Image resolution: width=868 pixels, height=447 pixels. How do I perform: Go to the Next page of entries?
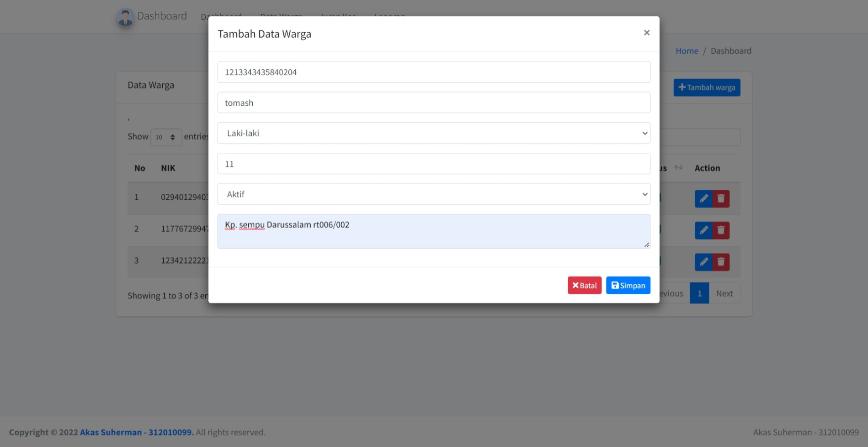[724, 293]
